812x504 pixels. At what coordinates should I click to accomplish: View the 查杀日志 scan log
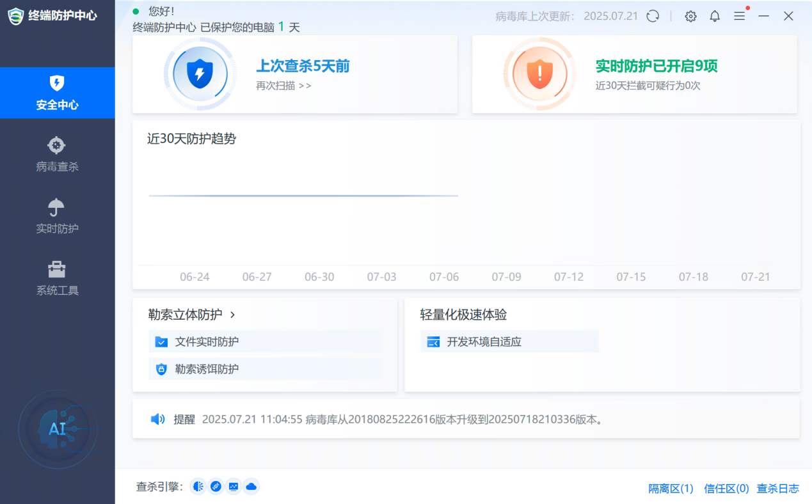(x=777, y=489)
